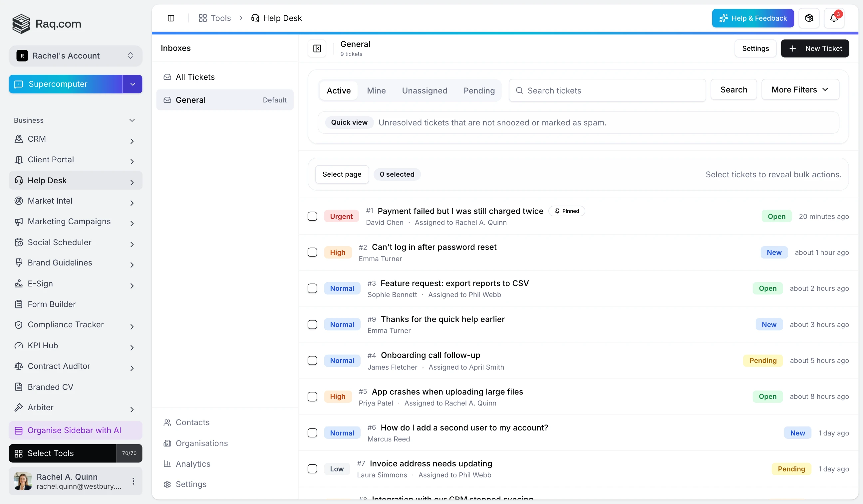Open Analytics with the chart icon
863x504 pixels.
click(187, 464)
